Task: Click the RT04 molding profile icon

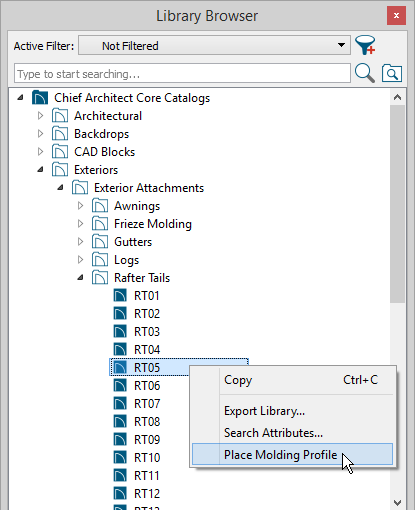Action: pyautogui.click(x=120, y=350)
